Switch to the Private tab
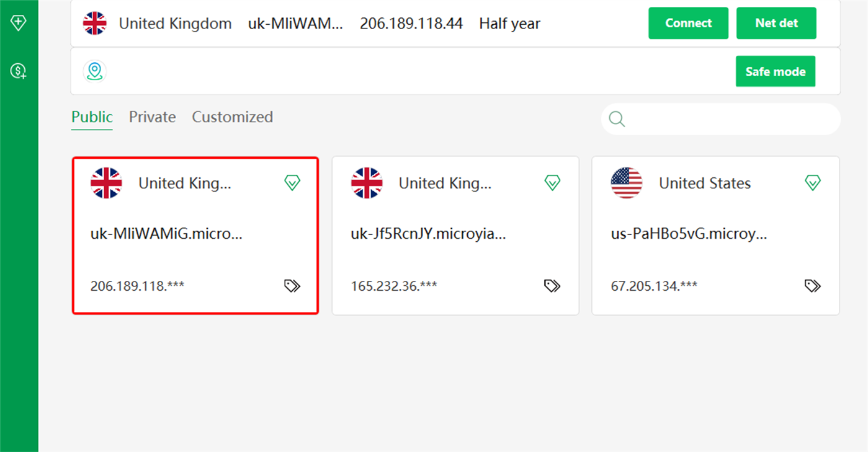868x452 pixels. click(152, 117)
